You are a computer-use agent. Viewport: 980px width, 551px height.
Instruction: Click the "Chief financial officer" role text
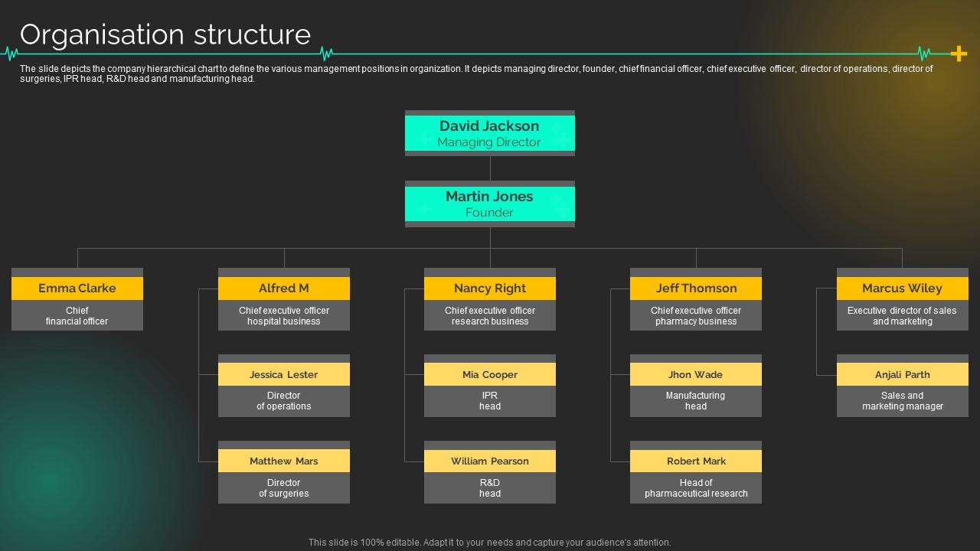(x=77, y=316)
